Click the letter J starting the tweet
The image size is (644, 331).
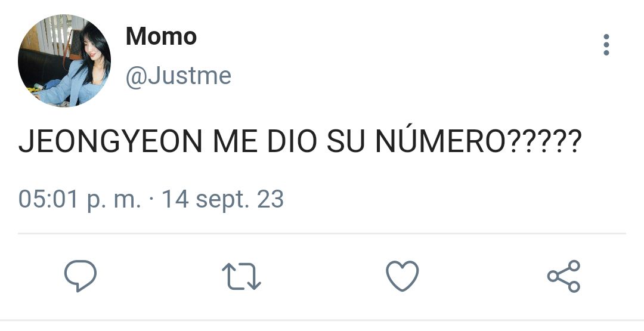click(26, 141)
